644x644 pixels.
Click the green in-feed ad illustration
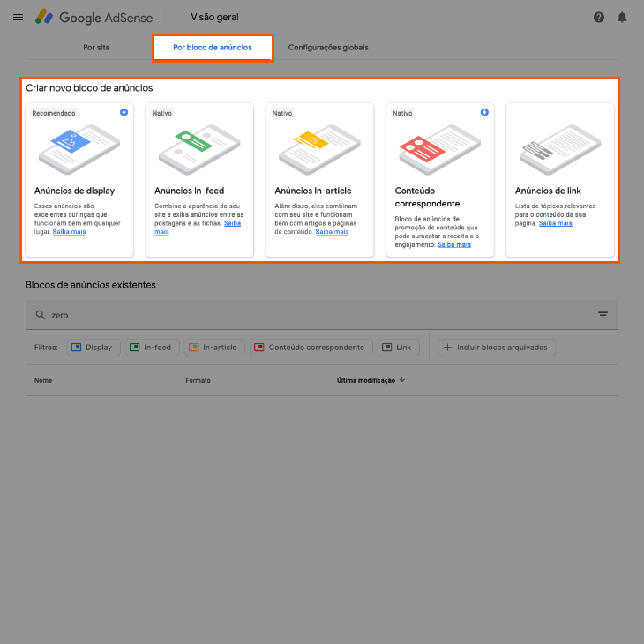coord(199,149)
